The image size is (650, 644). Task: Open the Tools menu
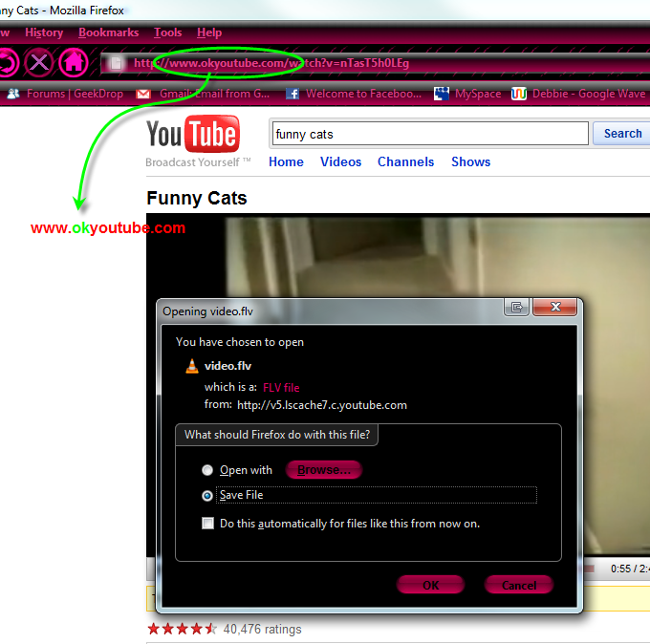(x=168, y=32)
